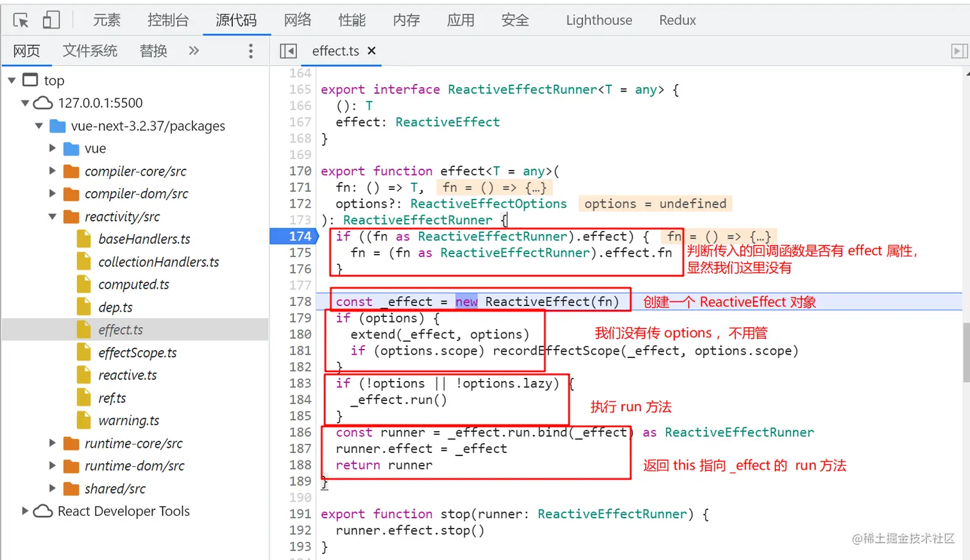Collapse the top frame tree node
Screen dimensions: 970x560
pos(12,81)
